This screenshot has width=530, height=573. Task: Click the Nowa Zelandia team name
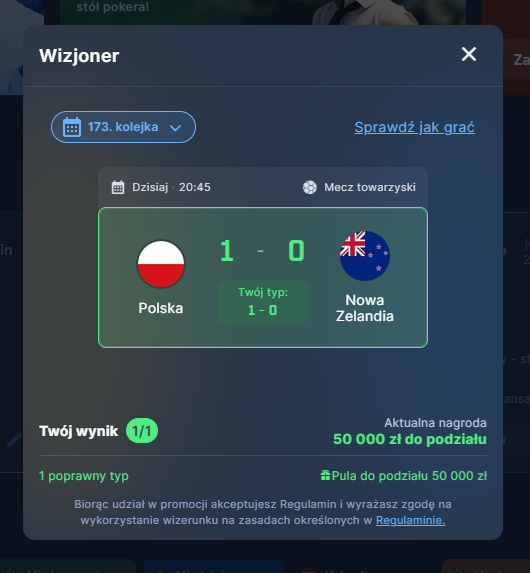coord(365,308)
